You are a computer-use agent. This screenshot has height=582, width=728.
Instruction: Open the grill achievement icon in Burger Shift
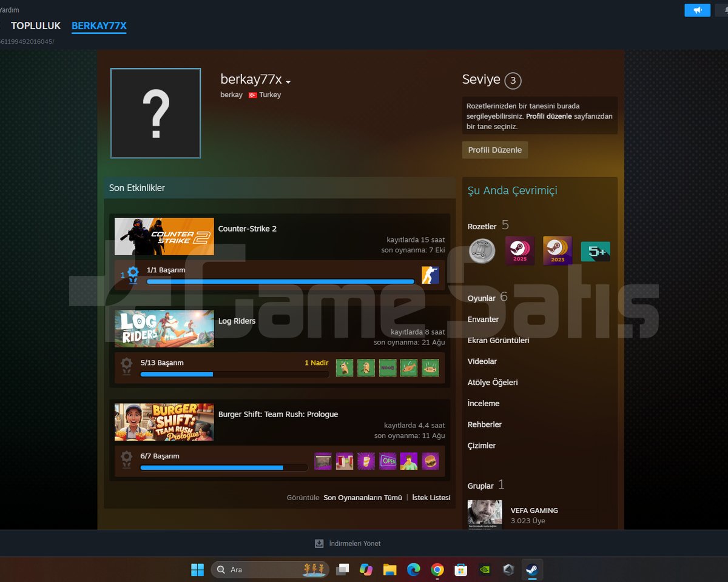click(x=323, y=461)
